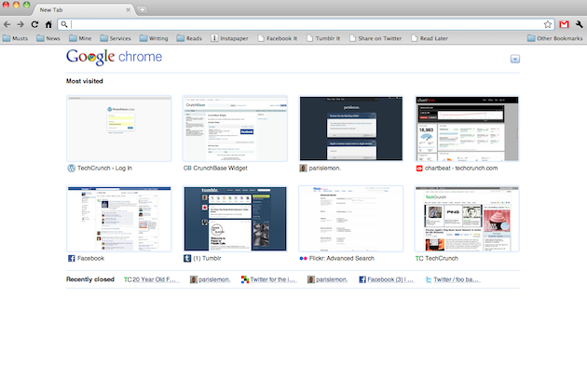The height and width of the screenshot is (392, 587).
Task: Open the TechCrunch Log In thumbnail
Action: tap(119, 128)
